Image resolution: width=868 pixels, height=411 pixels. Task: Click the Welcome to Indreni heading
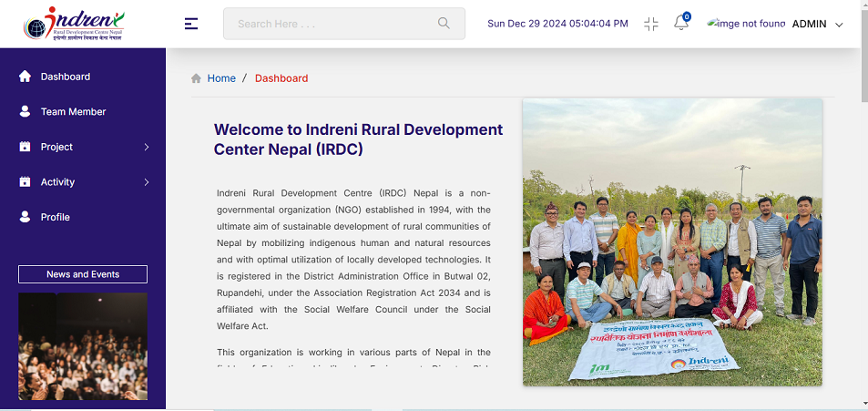(358, 139)
